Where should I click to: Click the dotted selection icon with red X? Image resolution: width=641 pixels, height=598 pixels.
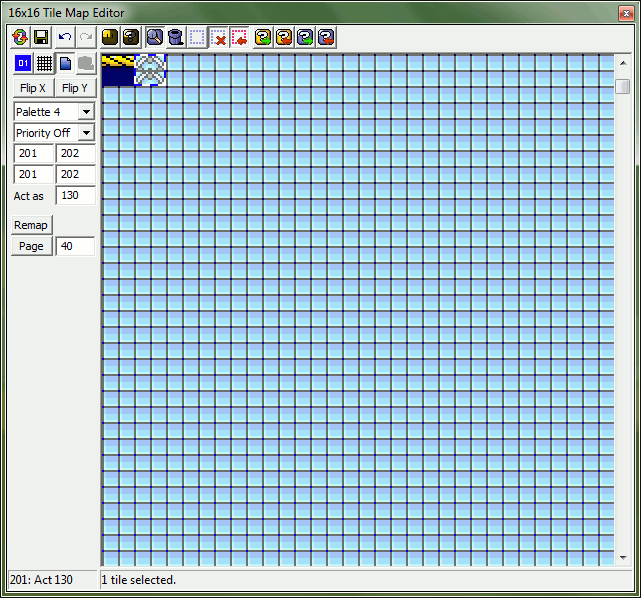[x=218, y=37]
